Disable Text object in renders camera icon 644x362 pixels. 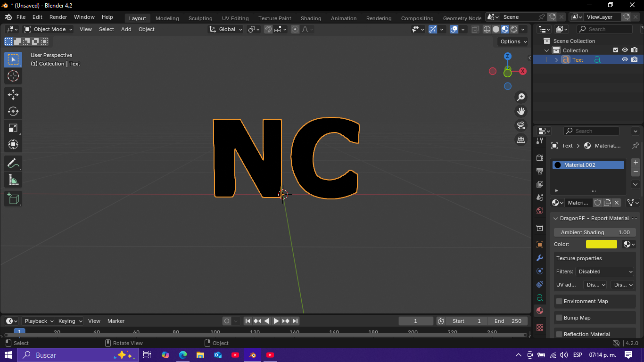pyautogui.click(x=635, y=60)
